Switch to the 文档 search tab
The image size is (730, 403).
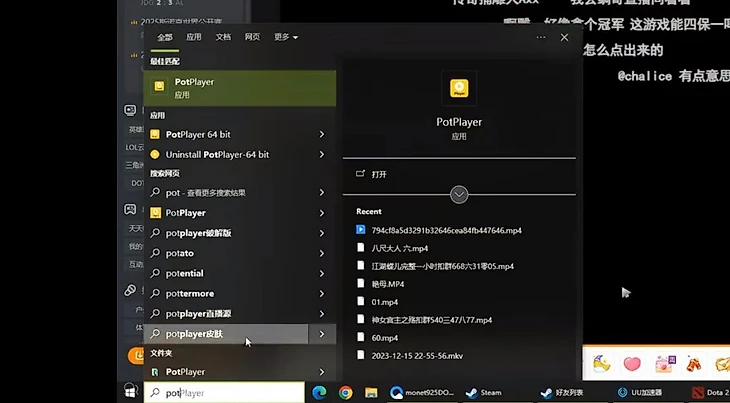(x=223, y=37)
